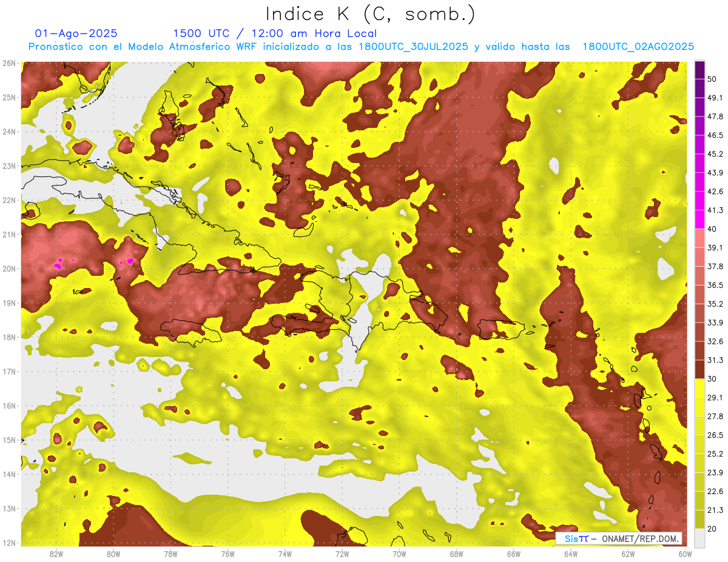Screen dimensions: 728x562
Task: Click the color scale value "25.2"
Action: (x=715, y=453)
